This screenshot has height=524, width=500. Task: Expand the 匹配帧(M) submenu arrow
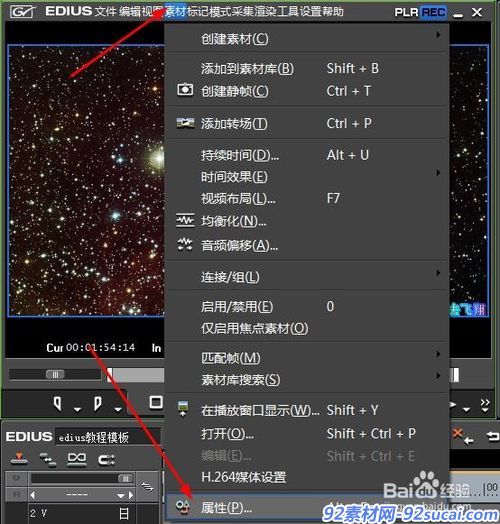tap(438, 354)
